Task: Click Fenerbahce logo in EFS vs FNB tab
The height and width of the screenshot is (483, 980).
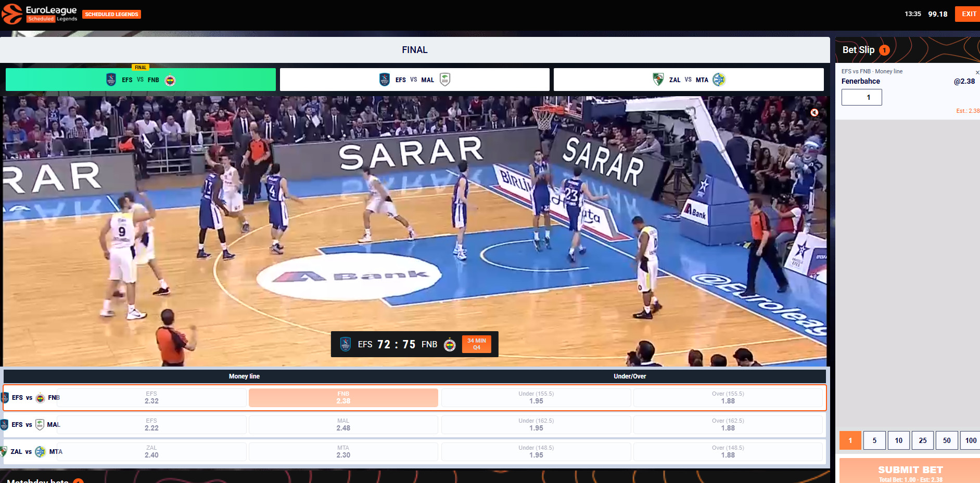Action: coord(170,80)
